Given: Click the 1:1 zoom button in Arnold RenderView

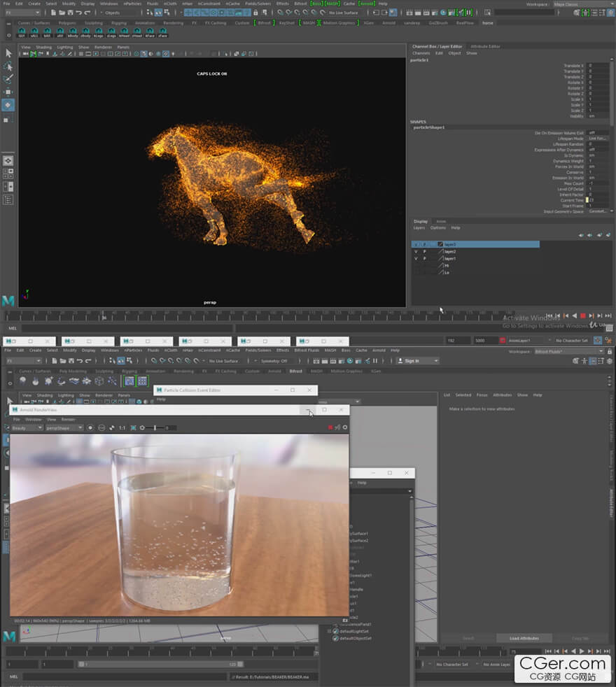Looking at the screenshot, I should pyautogui.click(x=122, y=427).
